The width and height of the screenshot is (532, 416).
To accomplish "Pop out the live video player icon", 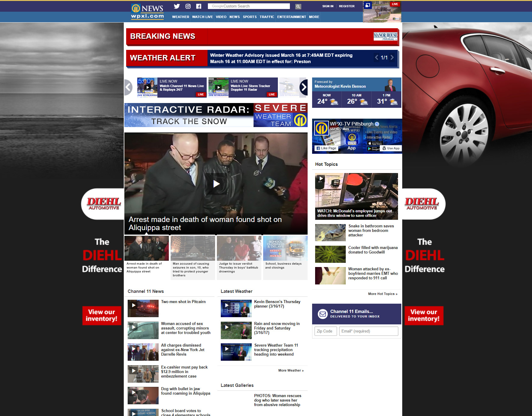I will [368, 5].
